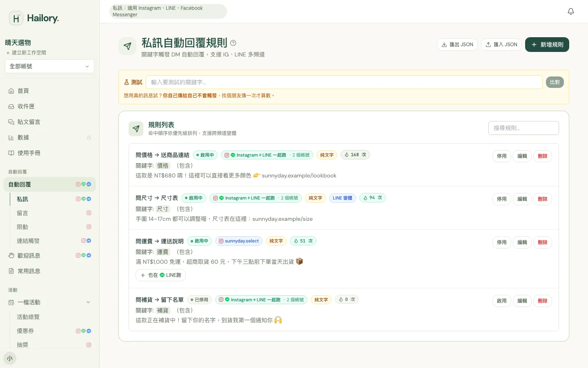588x368 pixels.
Task: Click the 匯入 JSON button
Action: pyautogui.click(x=501, y=45)
